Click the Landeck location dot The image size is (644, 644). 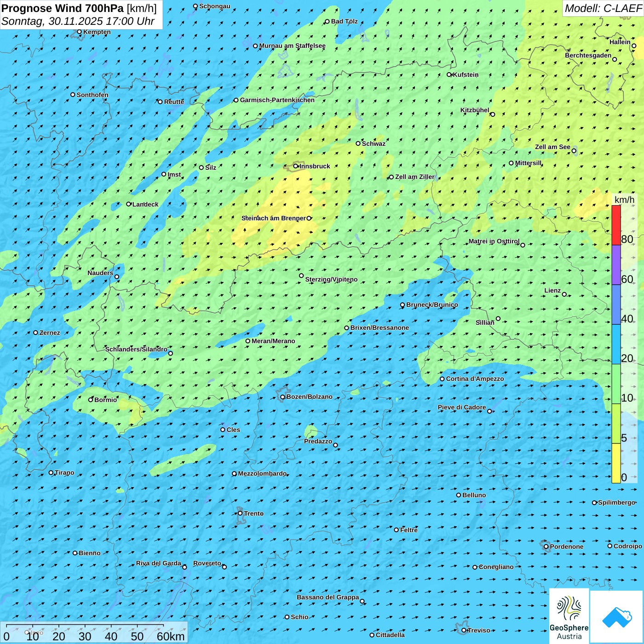point(129,204)
